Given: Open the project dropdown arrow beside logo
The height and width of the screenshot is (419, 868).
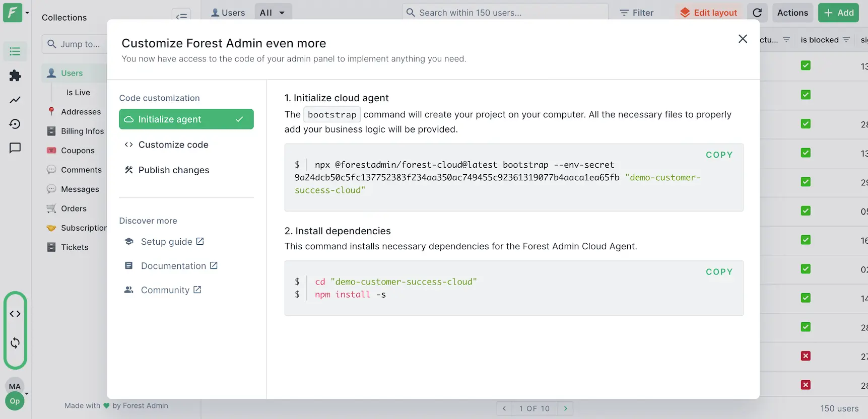Looking at the screenshot, I should [27, 13].
